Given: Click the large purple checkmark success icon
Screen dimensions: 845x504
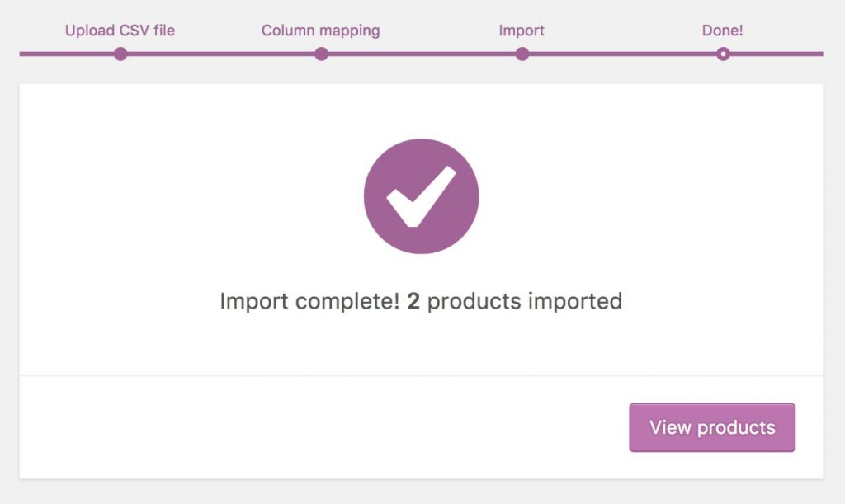Looking at the screenshot, I should click(421, 198).
